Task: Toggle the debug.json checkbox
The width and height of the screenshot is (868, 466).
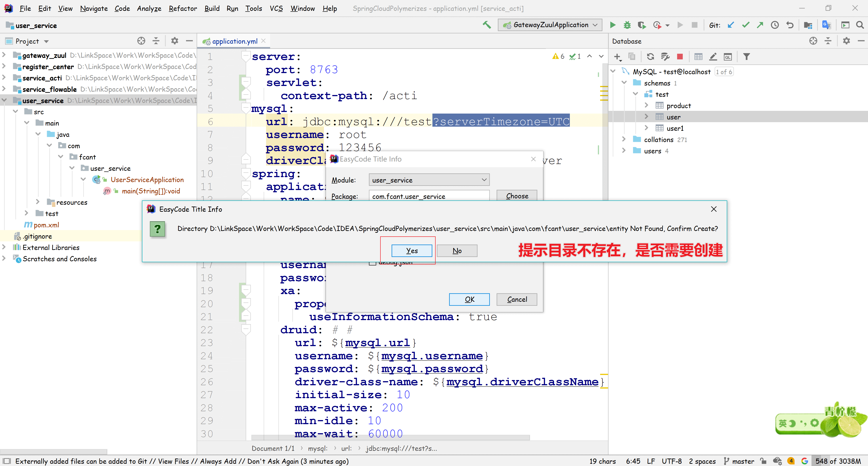Action: pyautogui.click(x=372, y=263)
